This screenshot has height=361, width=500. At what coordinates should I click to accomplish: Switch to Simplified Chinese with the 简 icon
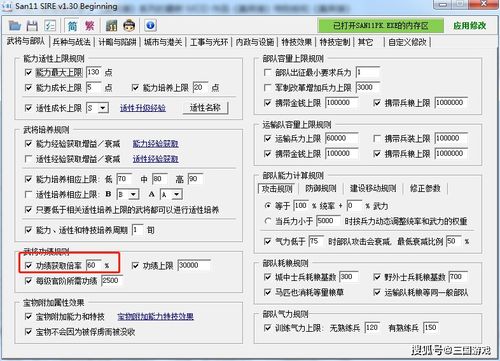pos(72,26)
